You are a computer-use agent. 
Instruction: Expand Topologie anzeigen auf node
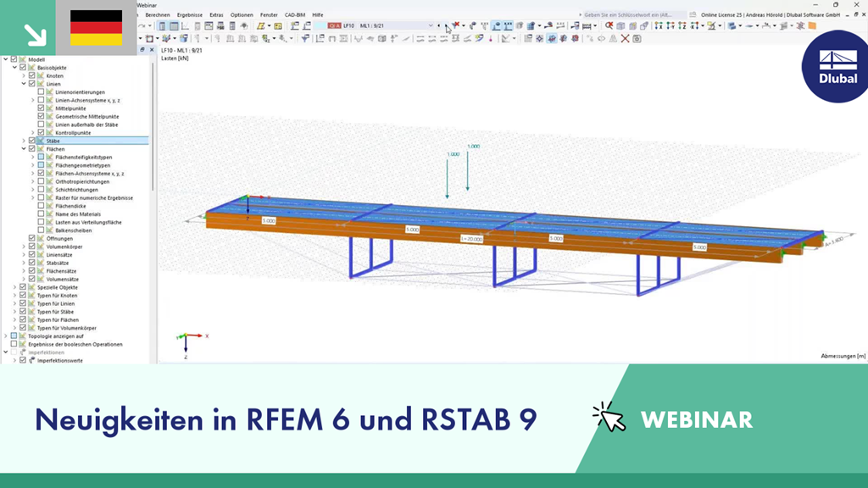[6, 335]
